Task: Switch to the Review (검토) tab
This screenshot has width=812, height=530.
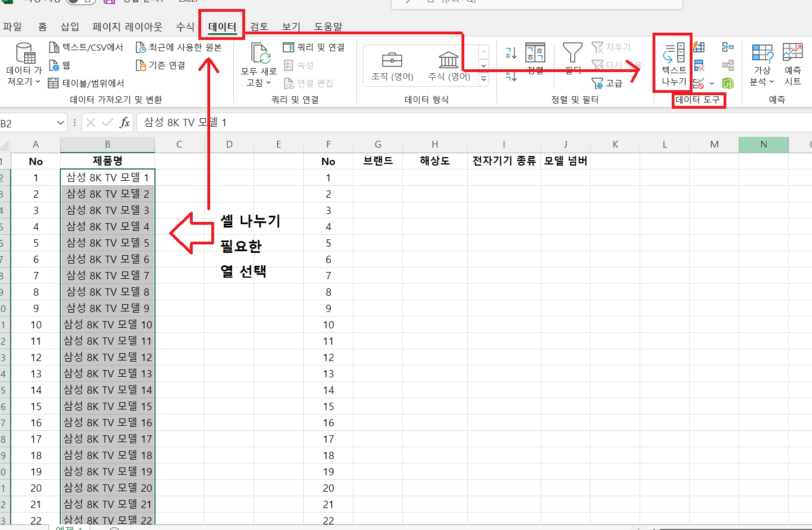Action: [259, 26]
